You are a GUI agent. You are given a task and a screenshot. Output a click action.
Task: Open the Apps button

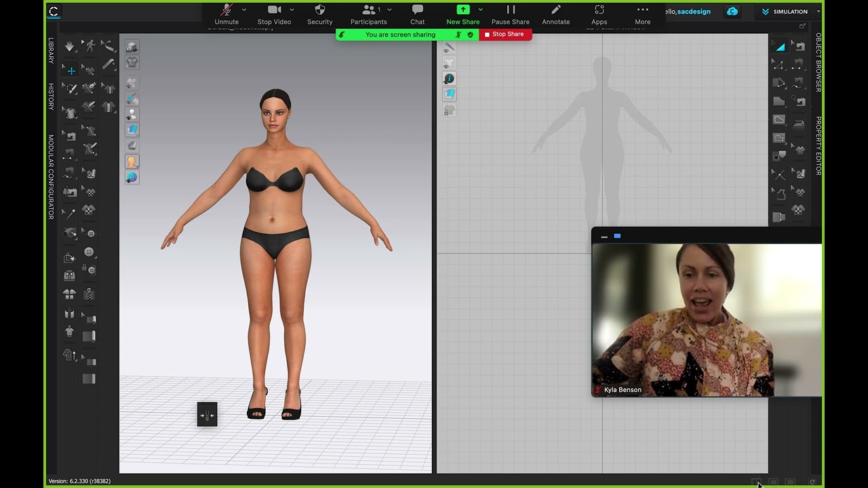599,15
